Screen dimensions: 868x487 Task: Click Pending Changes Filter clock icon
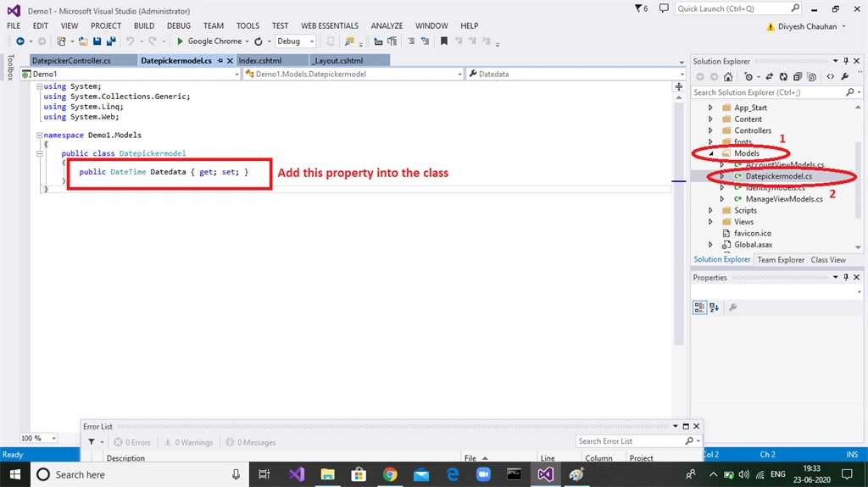point(748,77)
